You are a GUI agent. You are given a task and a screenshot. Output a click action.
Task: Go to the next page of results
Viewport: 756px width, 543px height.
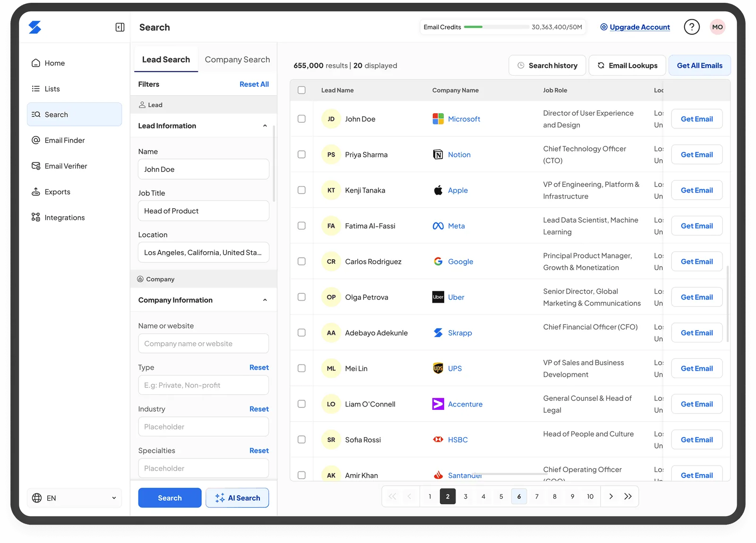tap(611, 496)
